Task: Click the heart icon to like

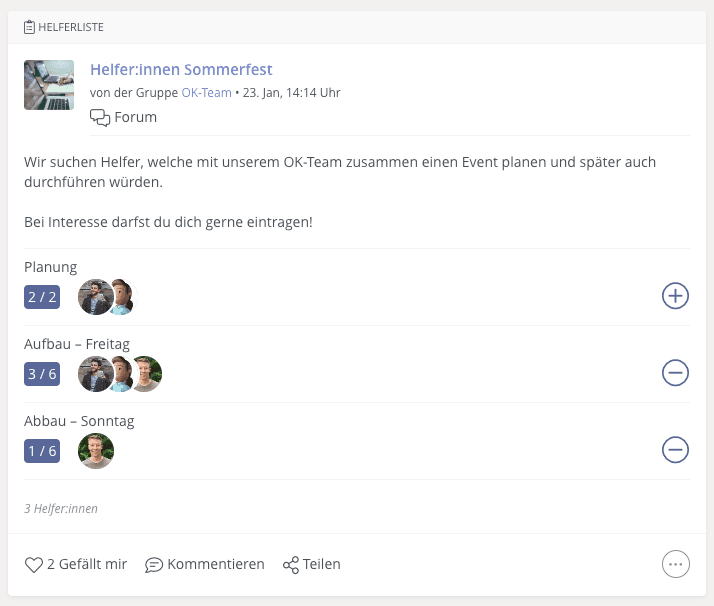Action: click(34, 565)
